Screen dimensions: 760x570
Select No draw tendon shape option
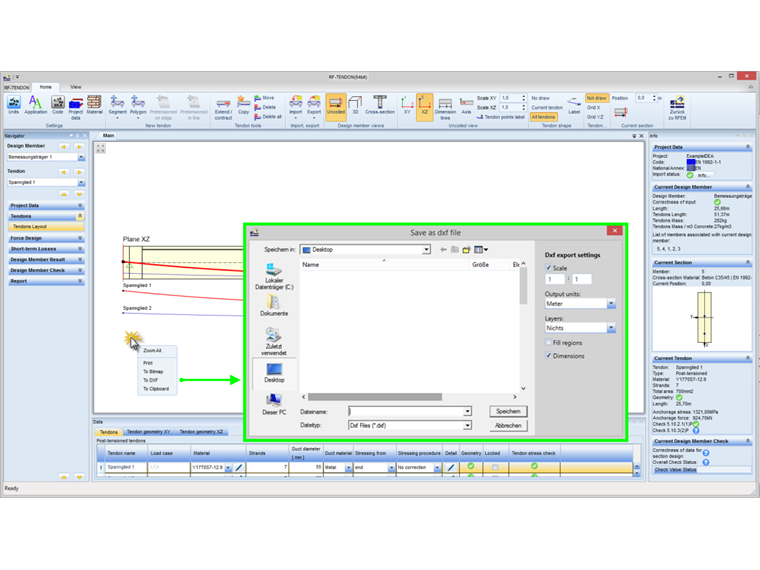point(540,98)
